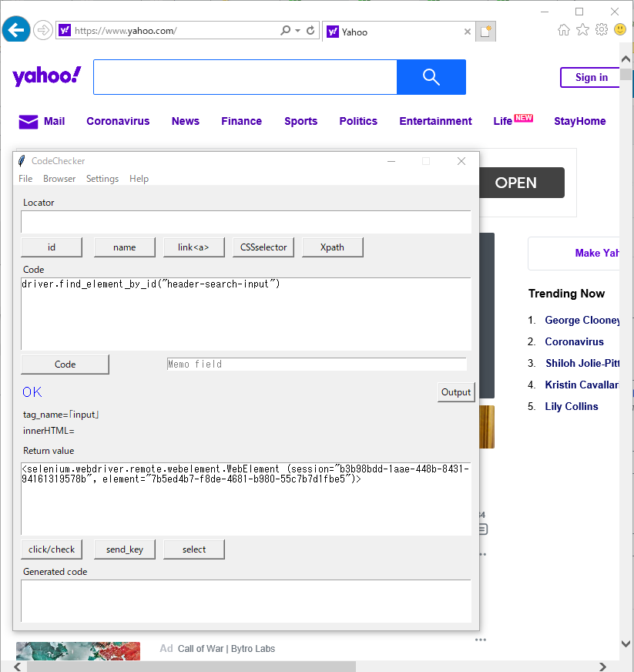
Task: Click inside the Code text area
Action: pyautogui.click(x=246, y=314)
